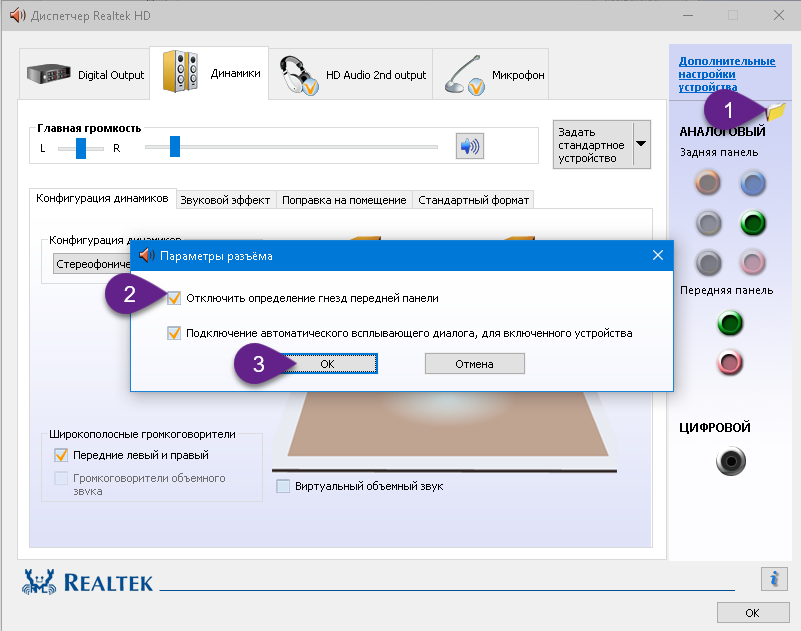Uncheck Передние левый и правый
Image resolution: width=801 pixels, height=631 pixels.
(x=61, y=455)
